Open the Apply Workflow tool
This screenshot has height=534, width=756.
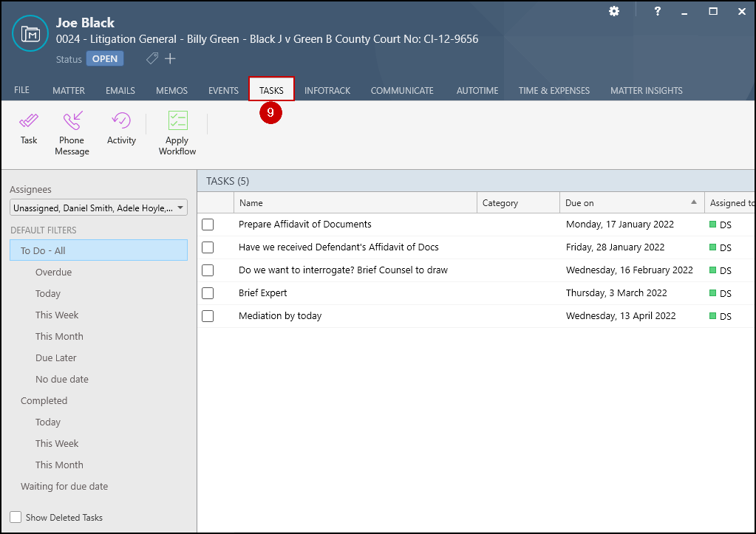click(177, 132)
